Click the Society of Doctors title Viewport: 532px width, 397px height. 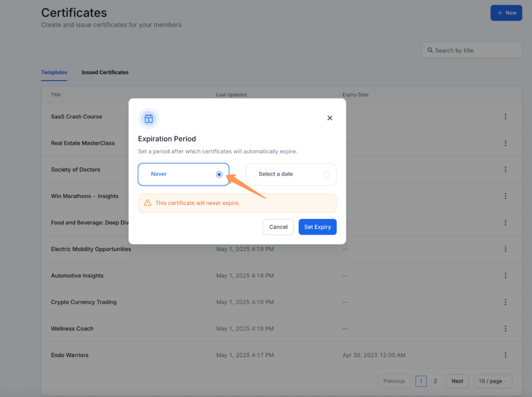(x=75, y=169)
